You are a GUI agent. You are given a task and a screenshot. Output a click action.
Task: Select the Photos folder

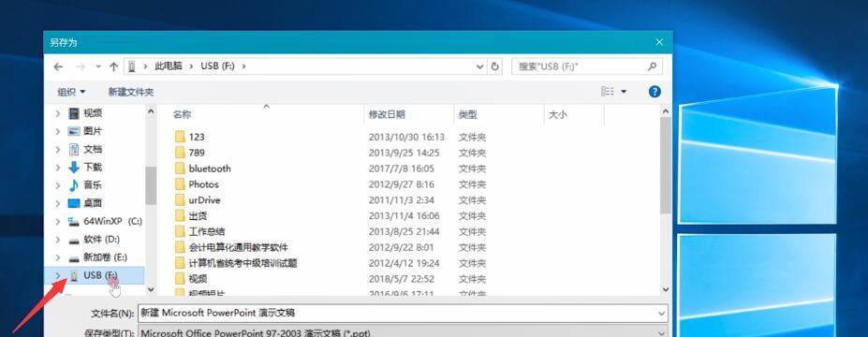[x=204, y=184]
